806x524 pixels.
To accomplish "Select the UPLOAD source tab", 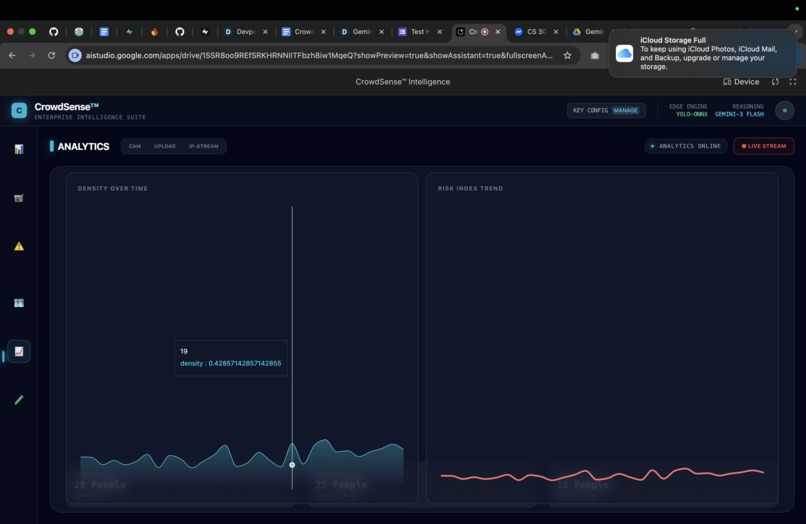I will [164, 146].
